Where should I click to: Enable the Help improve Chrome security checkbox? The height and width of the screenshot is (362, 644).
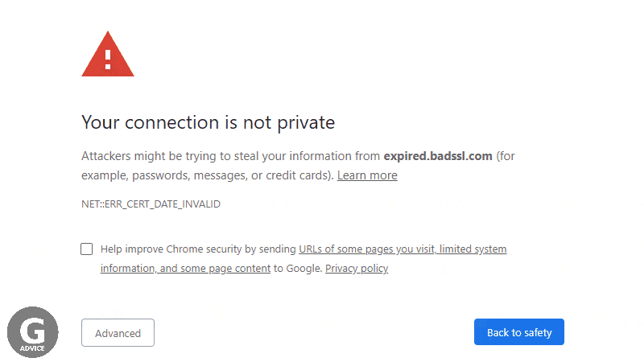pos(87,249)
